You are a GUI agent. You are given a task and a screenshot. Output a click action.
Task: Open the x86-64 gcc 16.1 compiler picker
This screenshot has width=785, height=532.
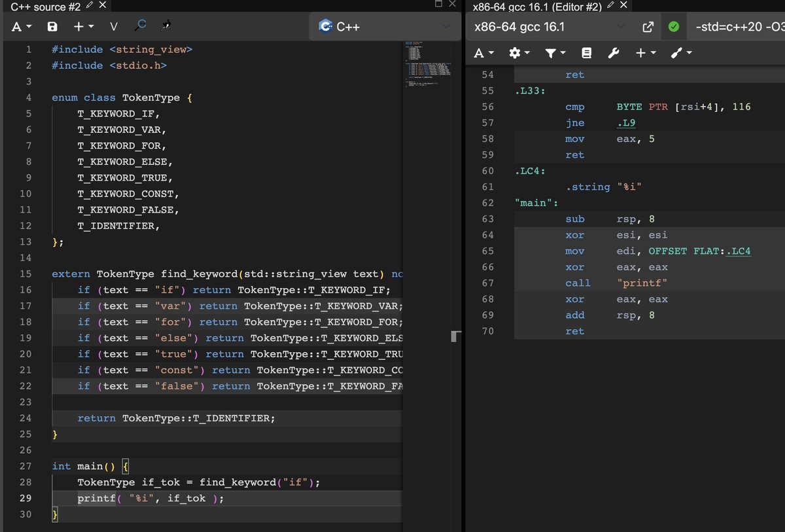(551, 27)
